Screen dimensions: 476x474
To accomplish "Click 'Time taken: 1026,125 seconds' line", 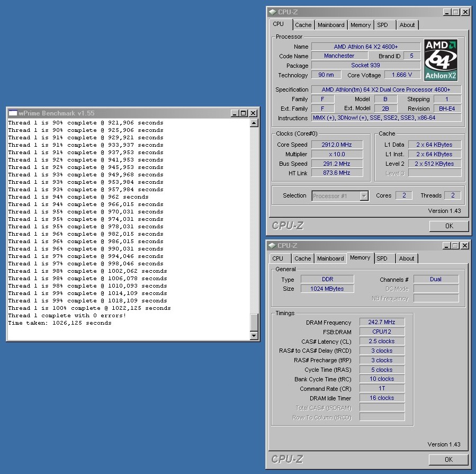I will pyautogui.click(x=60, y=323).
